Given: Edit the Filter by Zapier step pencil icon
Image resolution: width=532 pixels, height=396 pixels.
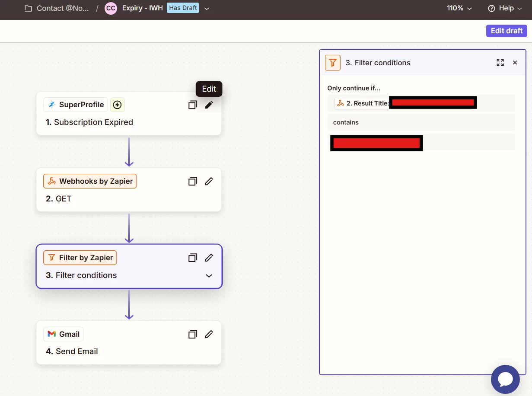Looking at the screenshot, I should coord(209,258).
